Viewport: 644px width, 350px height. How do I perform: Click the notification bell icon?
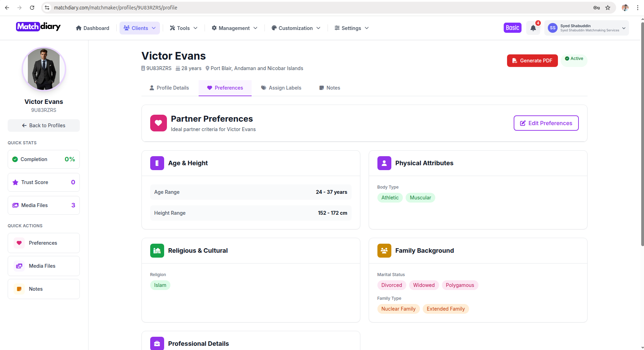click(x=533, y=28)
